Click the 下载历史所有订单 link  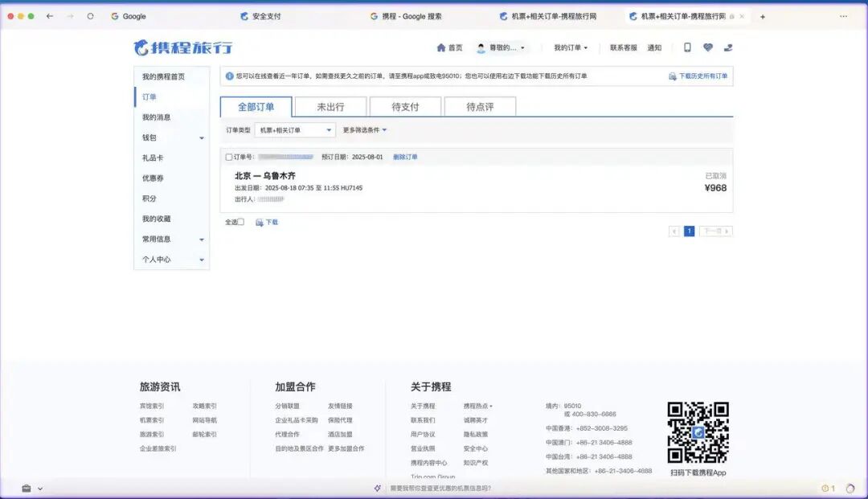(698, 76)
